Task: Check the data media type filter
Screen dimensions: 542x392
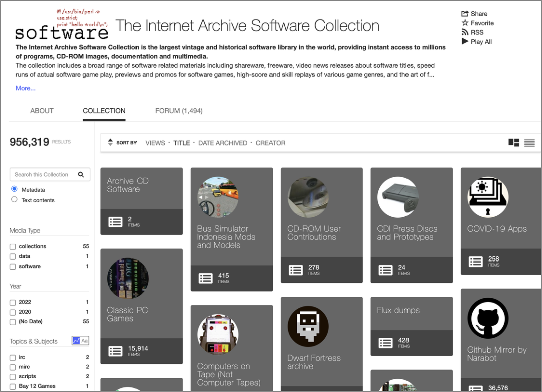Action: (x=13, y=256)
